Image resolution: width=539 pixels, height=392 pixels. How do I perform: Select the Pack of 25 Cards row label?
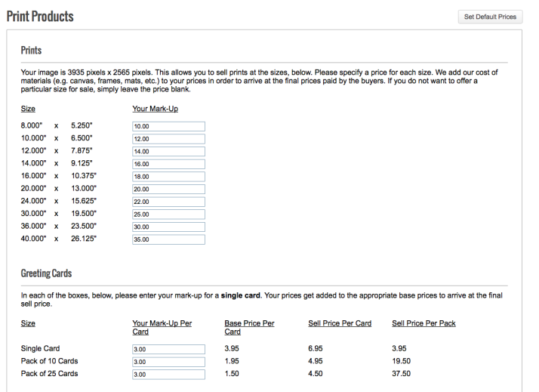tap(49, 373)
